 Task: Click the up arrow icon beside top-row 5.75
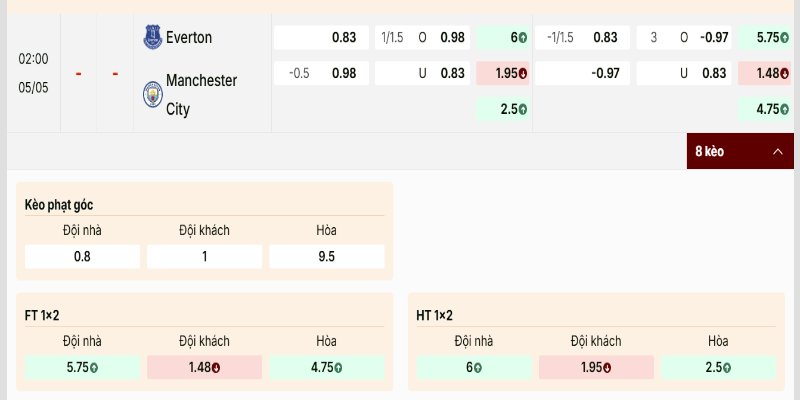pos(784,38)
